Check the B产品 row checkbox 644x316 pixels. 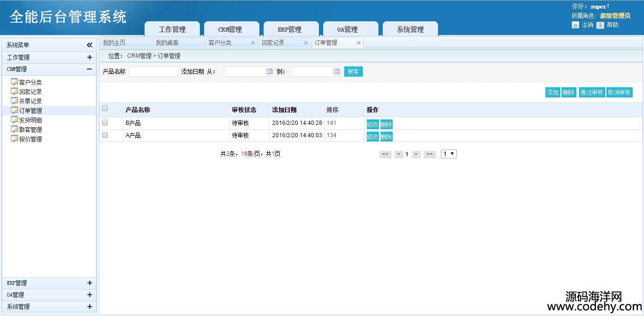click(105, 123)
